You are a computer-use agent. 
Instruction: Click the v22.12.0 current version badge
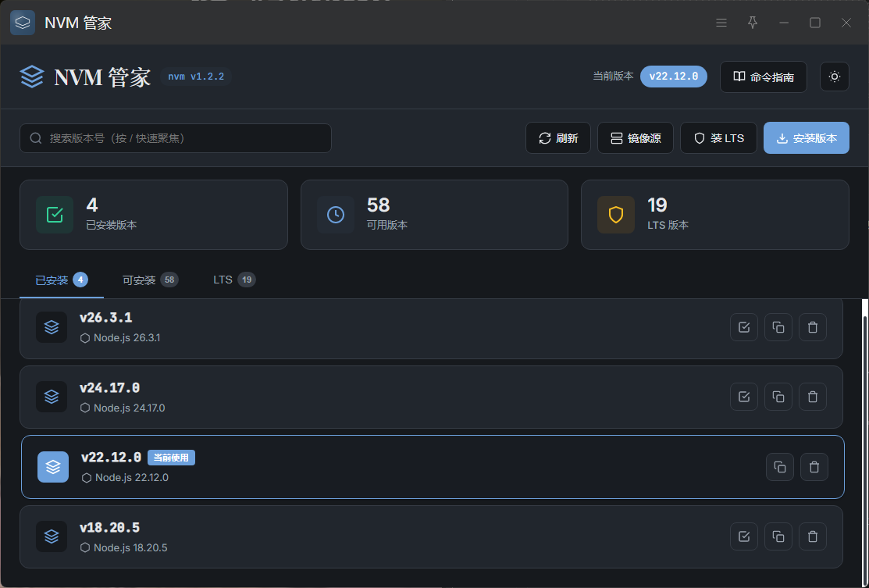click(x=673, y=77)
